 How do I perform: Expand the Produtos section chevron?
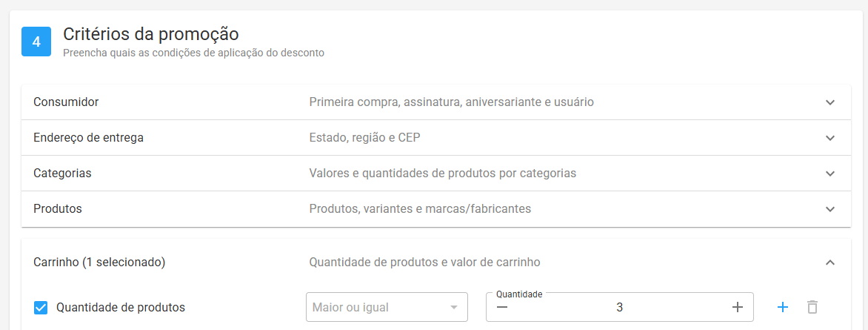[x=829, y=209]
